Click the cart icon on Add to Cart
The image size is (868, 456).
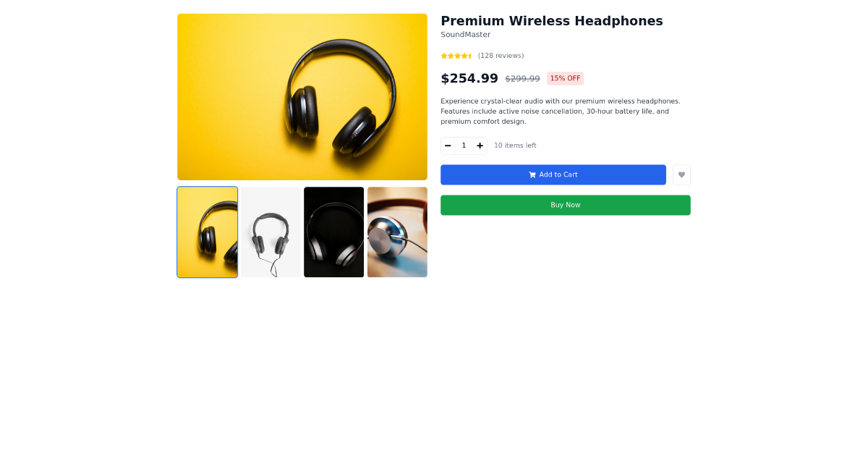pyautogui.click(x=532, y=174)
